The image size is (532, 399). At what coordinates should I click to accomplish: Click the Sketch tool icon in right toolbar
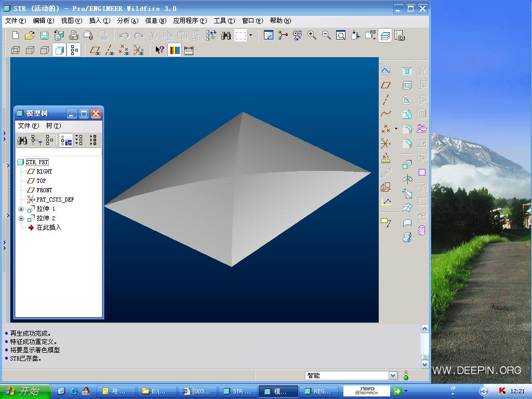coord(386,71)
